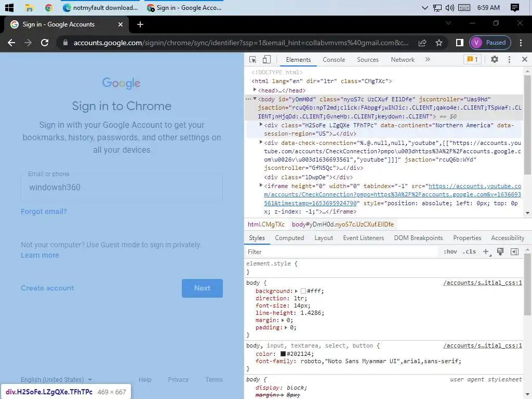Click the new style rule plus icon
The height and width of the screenshot is (399, 532).
click(x=486, y=252)
